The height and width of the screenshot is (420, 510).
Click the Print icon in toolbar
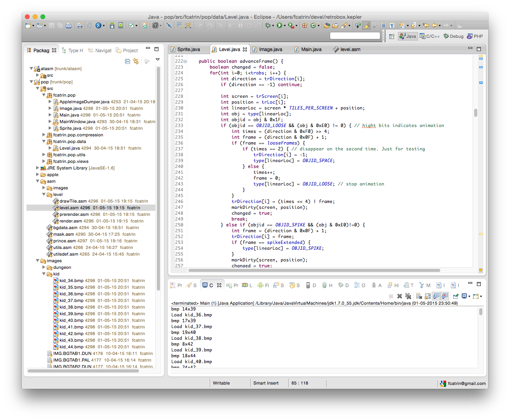(x=69, y=26)
